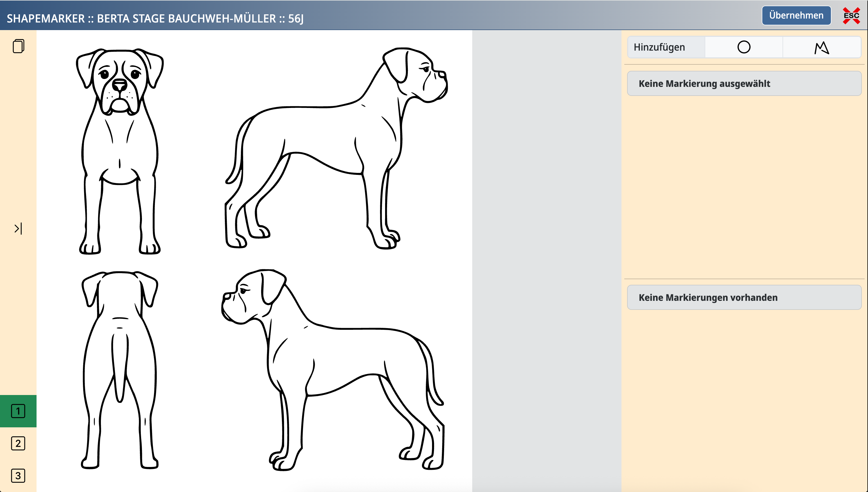Switch to page 3 in sidebar

coord(18,475)
